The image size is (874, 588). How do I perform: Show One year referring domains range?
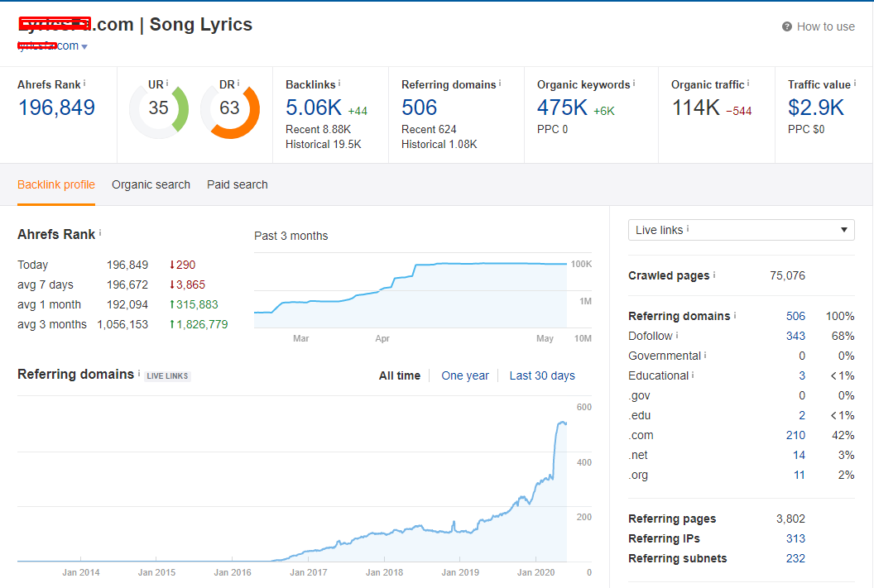(x=464, y=375)
